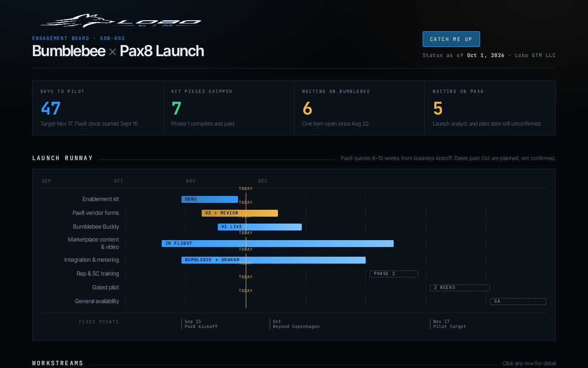588x368 pixels.
Task: Click the Enablement kit DONE bar
Action: [x=209, y=199]
